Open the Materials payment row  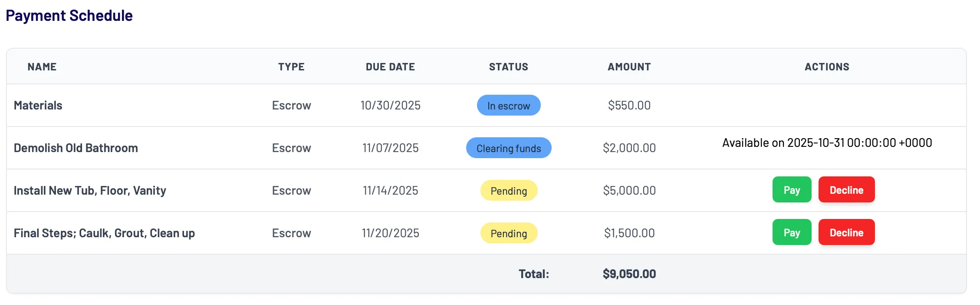pos(38,105)
